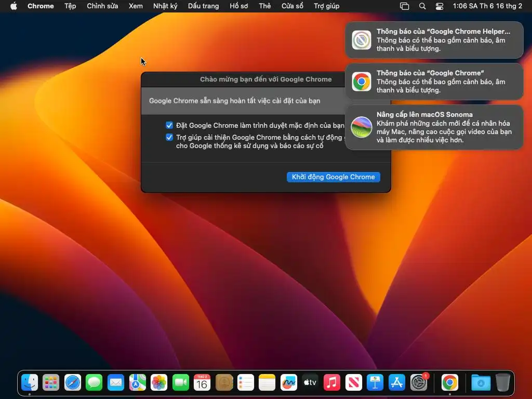Open Notes app in Dock
The height and width of the screenshot is (399, 532).
tap(267, 383)
